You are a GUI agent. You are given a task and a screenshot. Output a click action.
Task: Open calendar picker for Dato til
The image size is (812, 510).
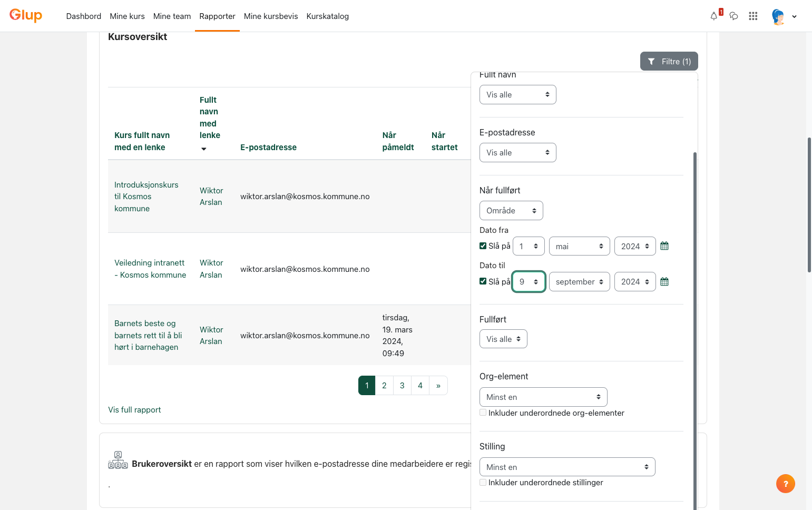pos(664,282)
